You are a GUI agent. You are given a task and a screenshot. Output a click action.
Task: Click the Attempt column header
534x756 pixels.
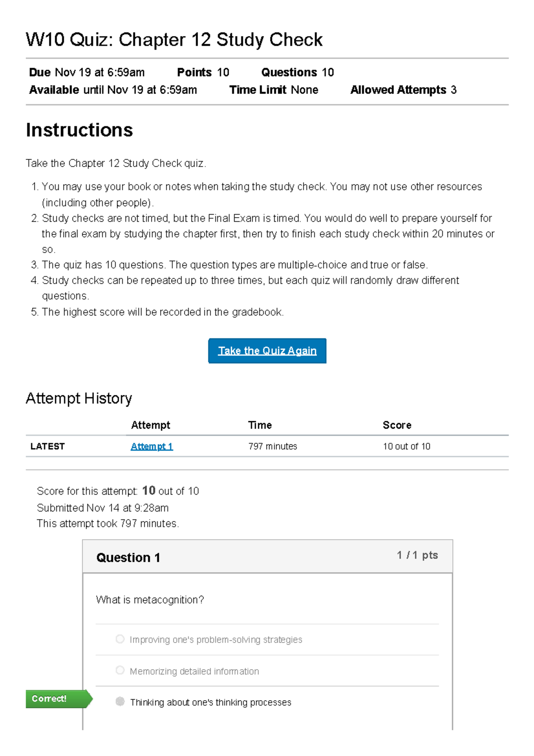tap(150, 425)
